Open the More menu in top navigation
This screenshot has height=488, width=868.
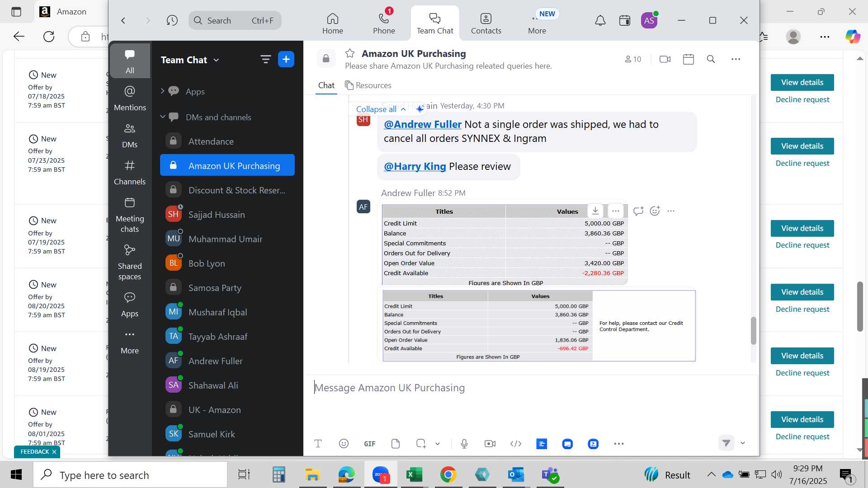537,23
